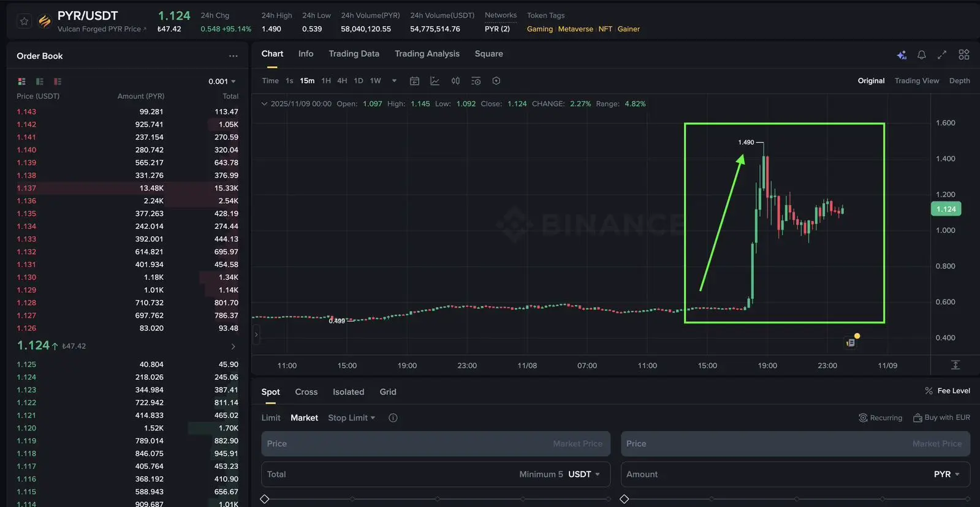This screenshot has height=507, width=980.
Task: Open the Chart tab
Action: tap(272, 54)
